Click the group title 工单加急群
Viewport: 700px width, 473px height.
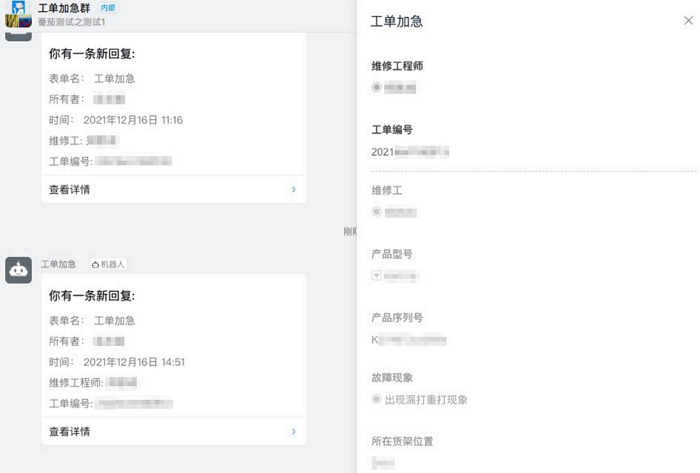pos(64,8)
